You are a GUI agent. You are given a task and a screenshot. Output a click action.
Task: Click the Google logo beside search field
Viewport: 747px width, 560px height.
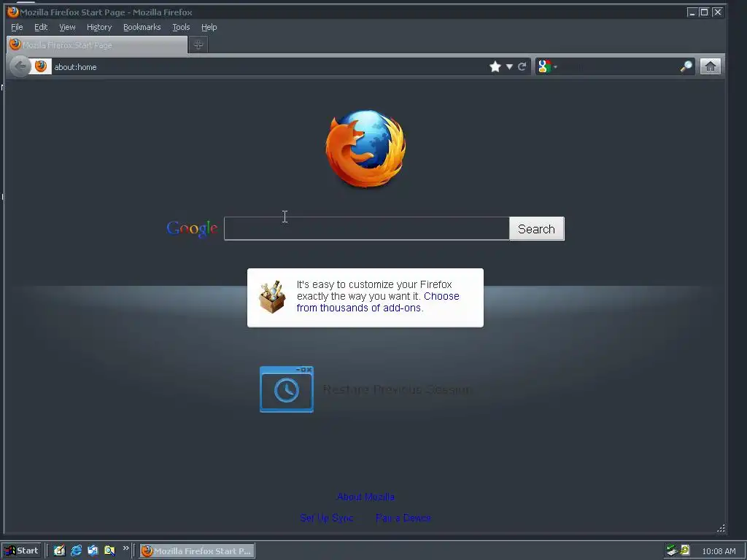tap(192, 229)
